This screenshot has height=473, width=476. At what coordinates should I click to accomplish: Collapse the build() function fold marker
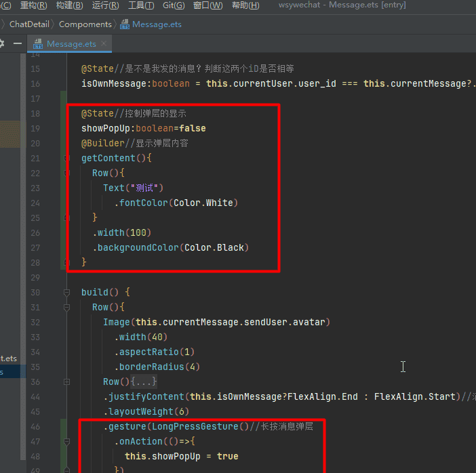click(66, 293)
